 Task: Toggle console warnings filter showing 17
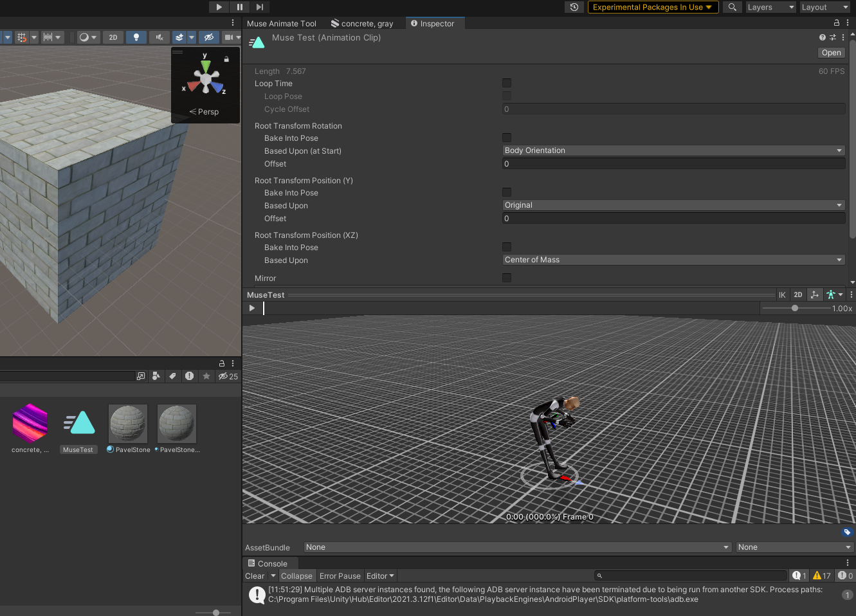822,576
